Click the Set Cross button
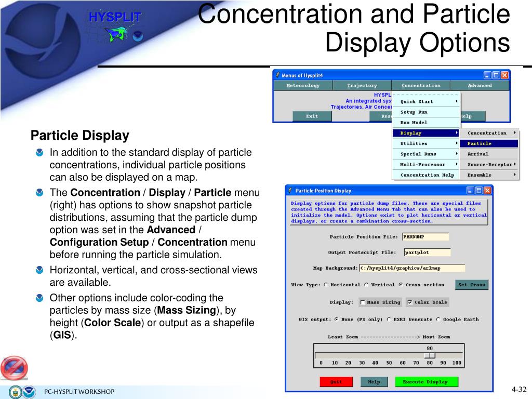 tap(471, 285)
